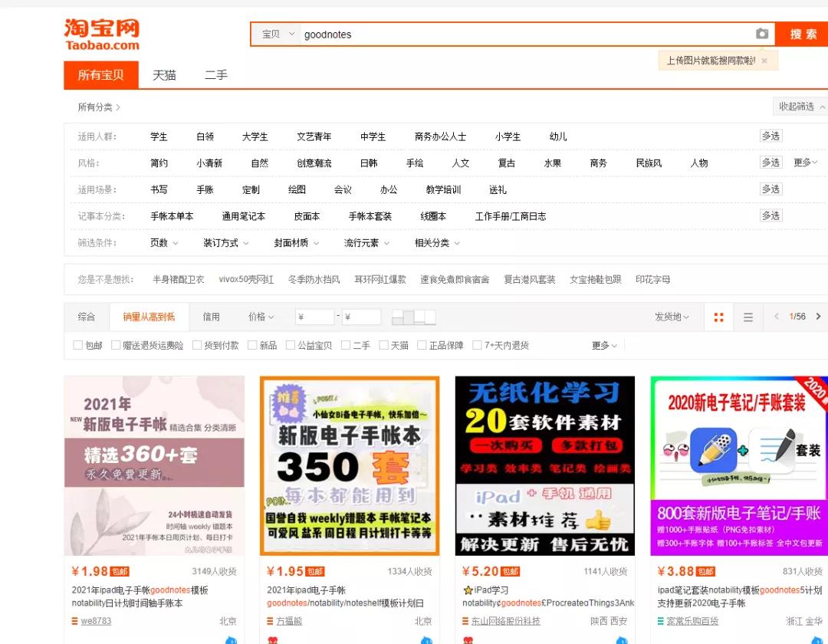Viewport: 828px width, 644px height.
Task: Open product title ¥1.98 2021年ipad电子手帐
Action: click(140, 596)
